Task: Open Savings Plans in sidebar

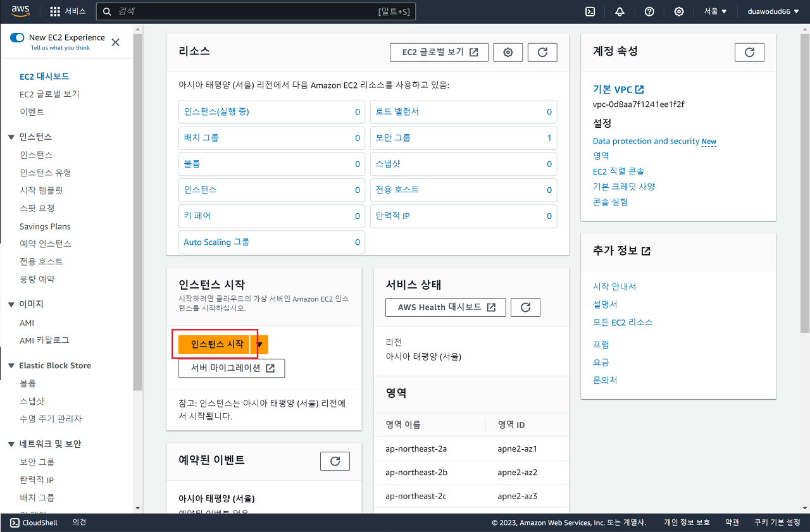Action: [45, 226]
